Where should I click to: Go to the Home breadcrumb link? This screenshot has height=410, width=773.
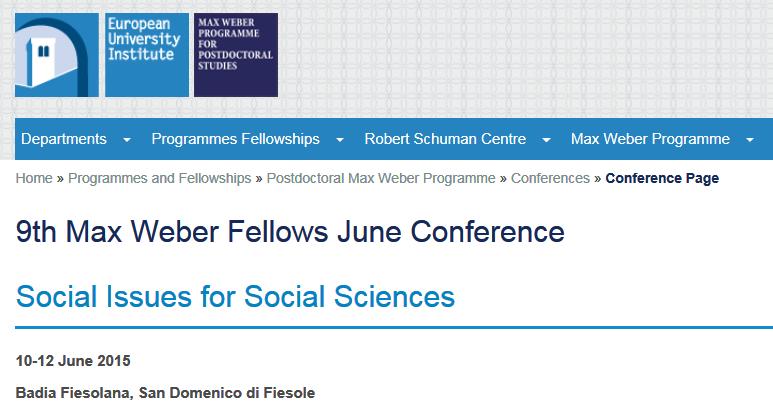click(34, 178)
